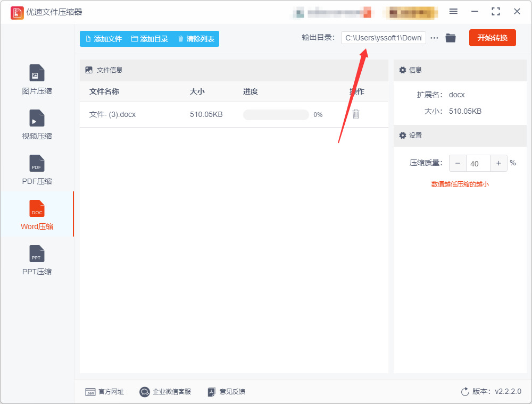Minimize the 优速文件压缩器 window
The image size is (532, 404).
[475, 12]
